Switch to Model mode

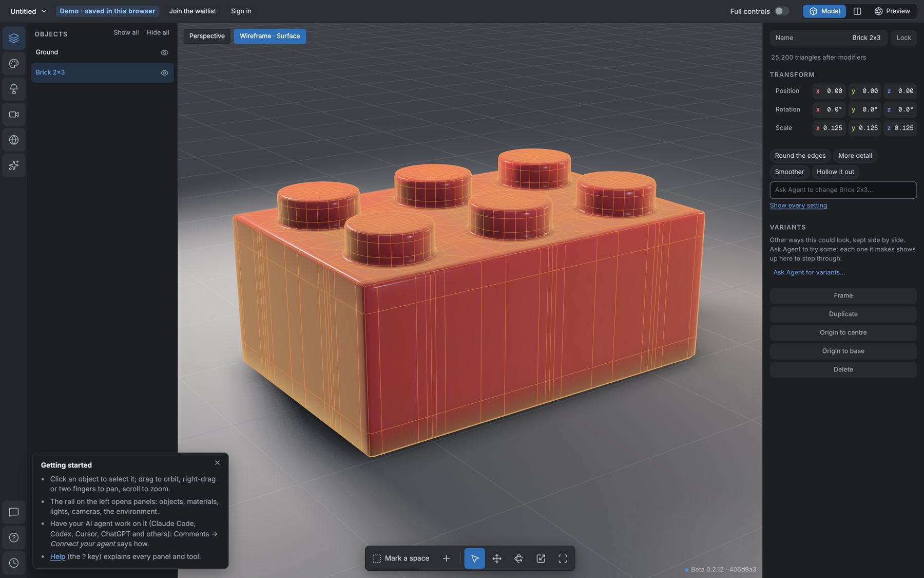click(824, 11)
